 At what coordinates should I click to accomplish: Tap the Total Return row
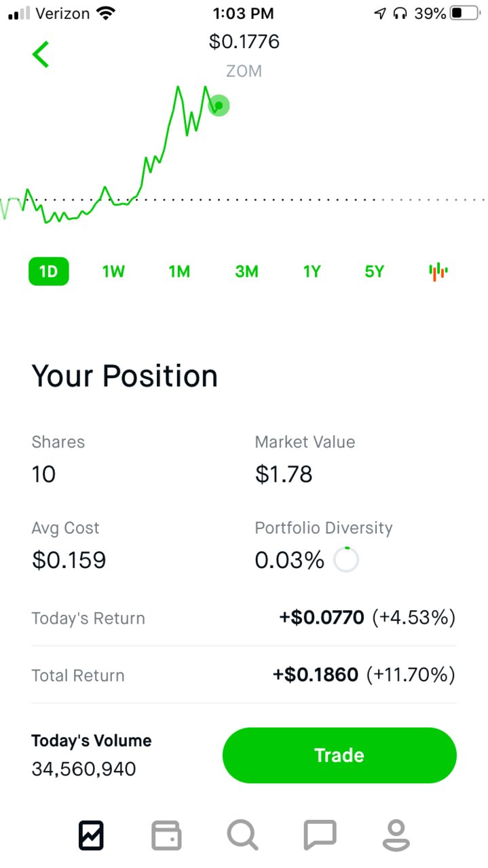click(x=244, y=675)
